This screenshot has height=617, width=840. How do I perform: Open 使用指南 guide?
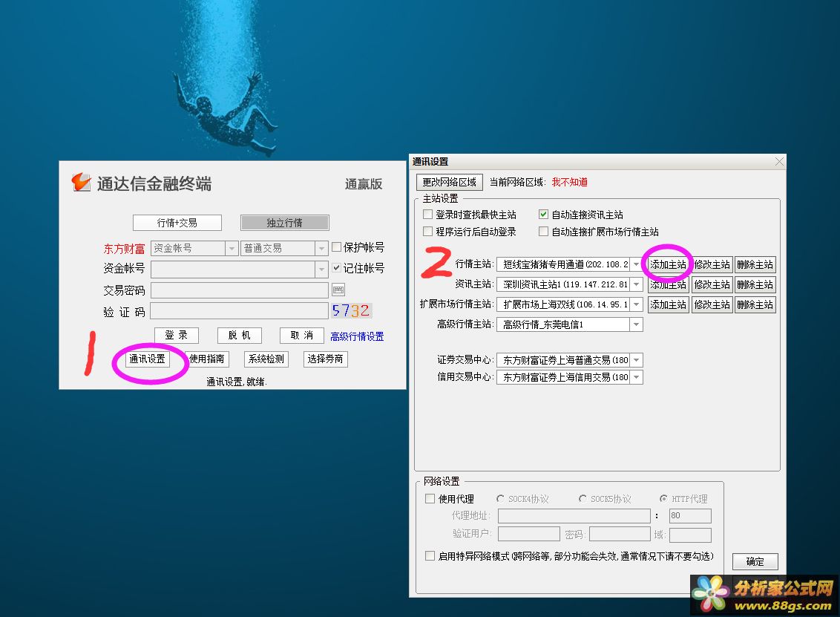207,359
